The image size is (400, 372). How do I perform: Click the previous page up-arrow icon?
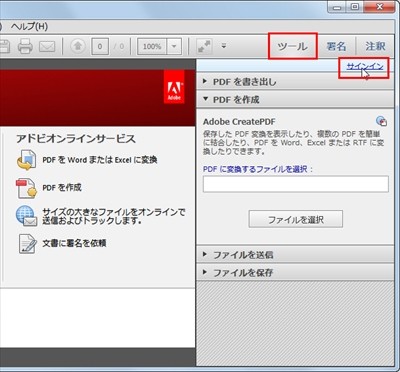[78, 46]
